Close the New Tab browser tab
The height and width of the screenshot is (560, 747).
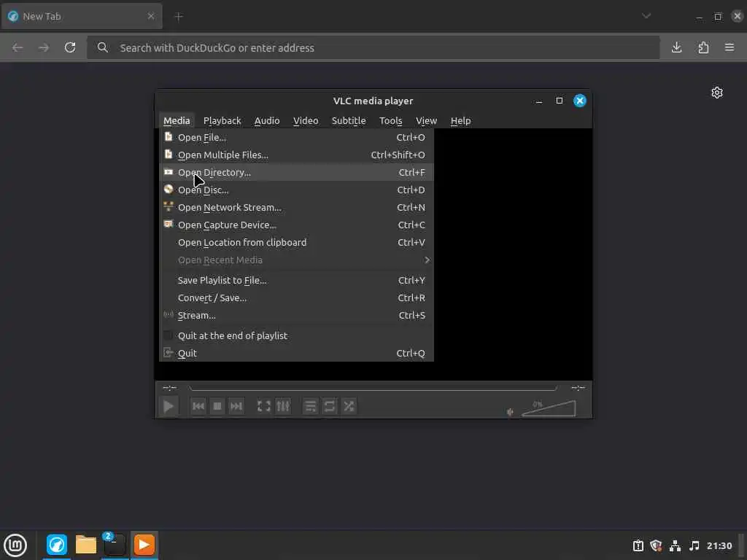click(x=151, y=16)
